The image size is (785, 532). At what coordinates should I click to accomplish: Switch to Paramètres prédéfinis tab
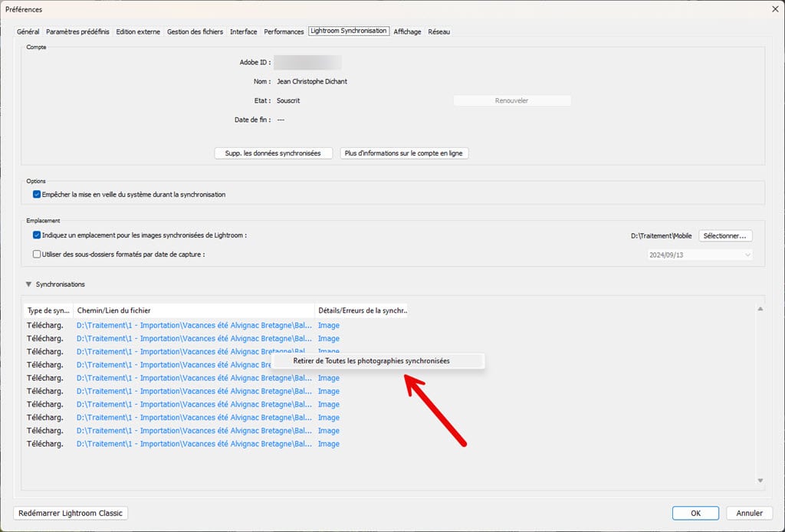77,31
